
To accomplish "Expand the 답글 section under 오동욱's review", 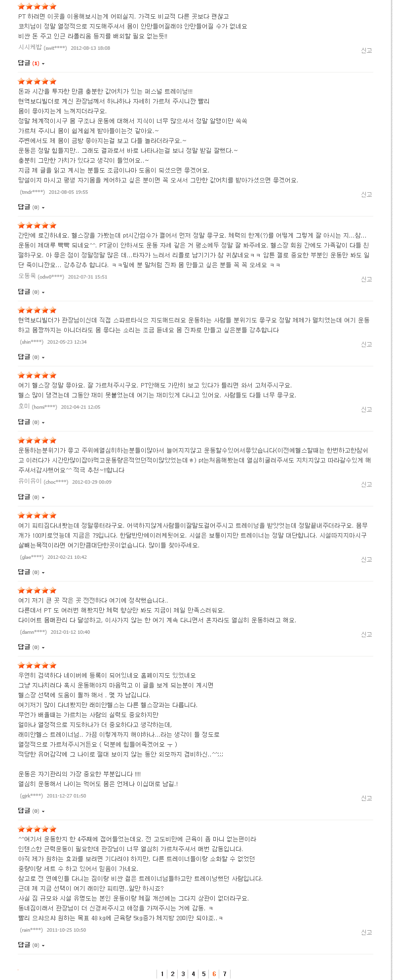I will 31,292.
